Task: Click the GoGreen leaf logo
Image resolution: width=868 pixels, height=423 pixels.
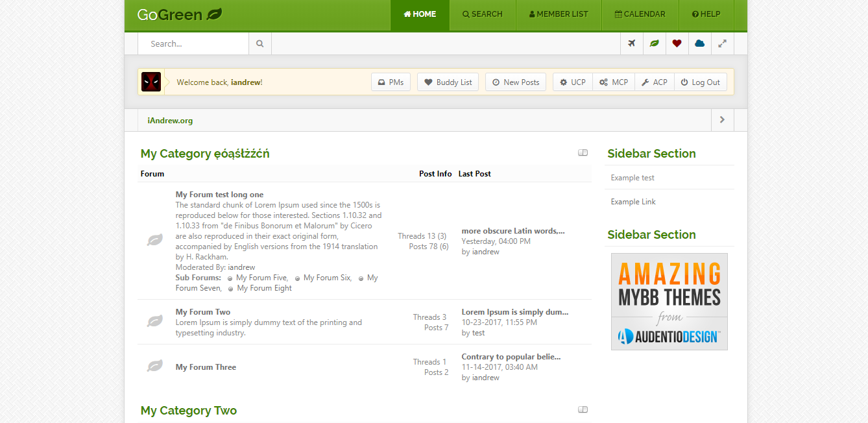Action: click(x=180, y=14)
